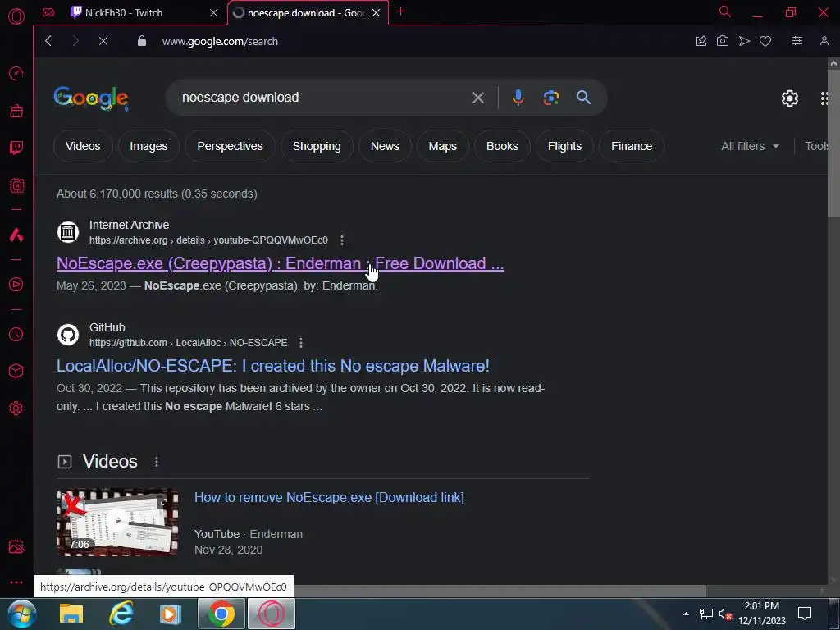This screenshot has height=630, width=840.
Task: Open the picture icon at sidebar bottom
Action: [x=16, y=546]
